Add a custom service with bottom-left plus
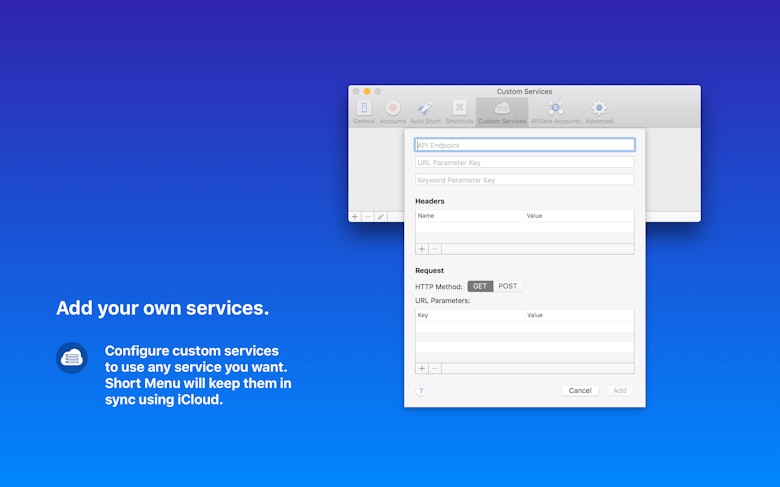The height and width of the screenshot is (487, 780). pos(355,217)
